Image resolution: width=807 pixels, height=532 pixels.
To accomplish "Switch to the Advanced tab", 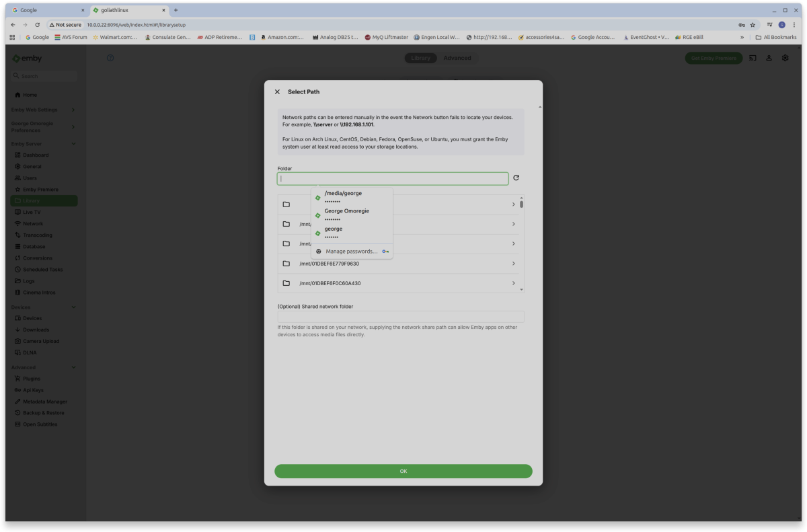I will [457, 58].
